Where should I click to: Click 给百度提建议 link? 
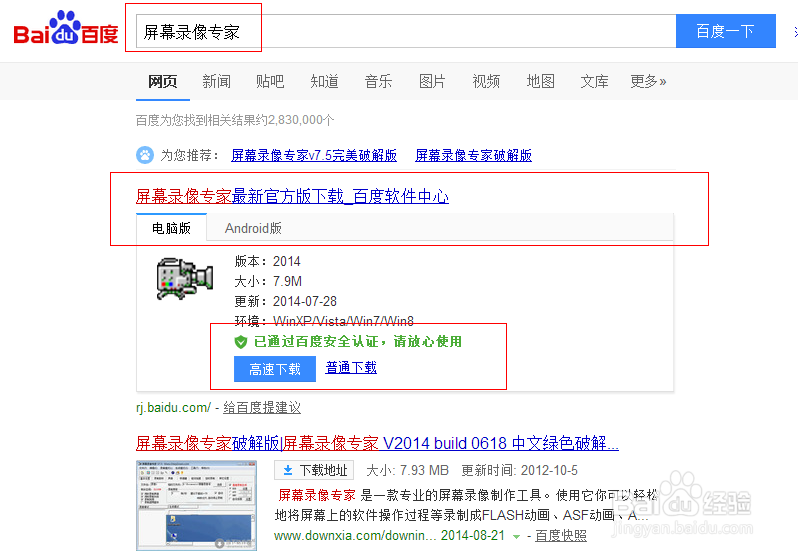pos(262,407)
